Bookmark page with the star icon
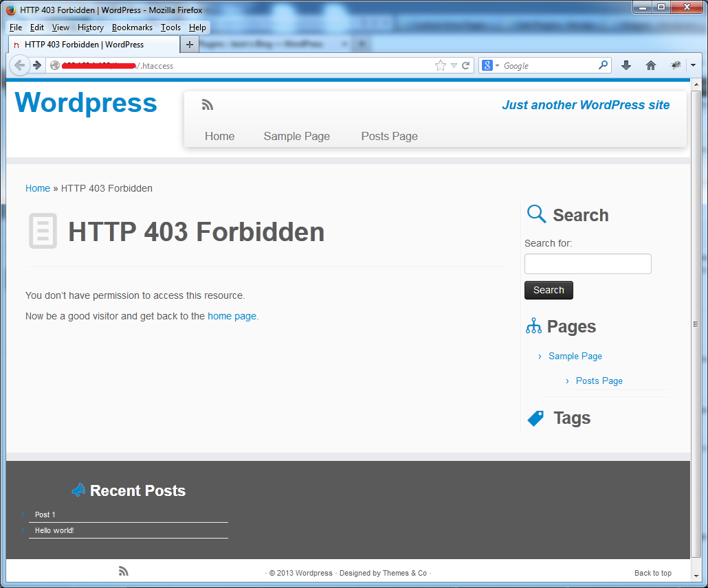Image resolution: width=708 pixels, height=588 pixels. click(x=440, y=65)
